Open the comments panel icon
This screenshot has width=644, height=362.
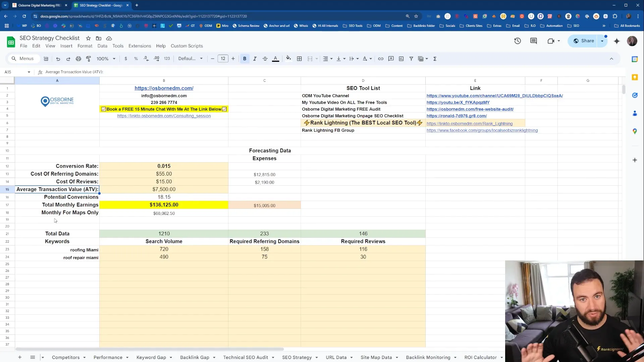pyautogui.click(x=534, y=41)
